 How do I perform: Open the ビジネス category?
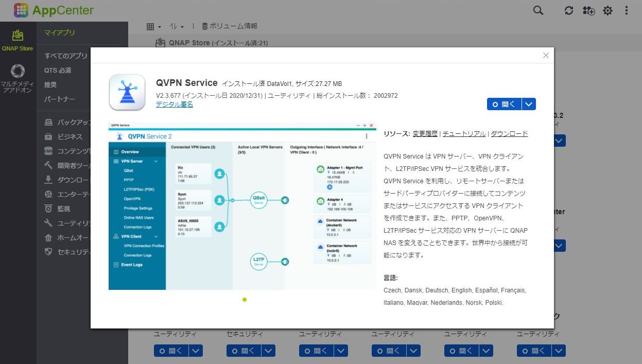click(64, 137)
